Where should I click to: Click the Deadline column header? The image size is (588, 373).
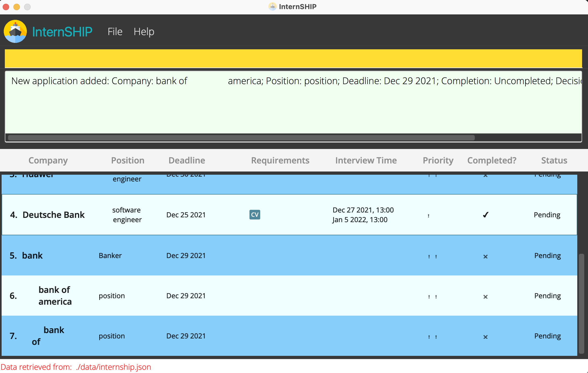[x=187, y=160]
